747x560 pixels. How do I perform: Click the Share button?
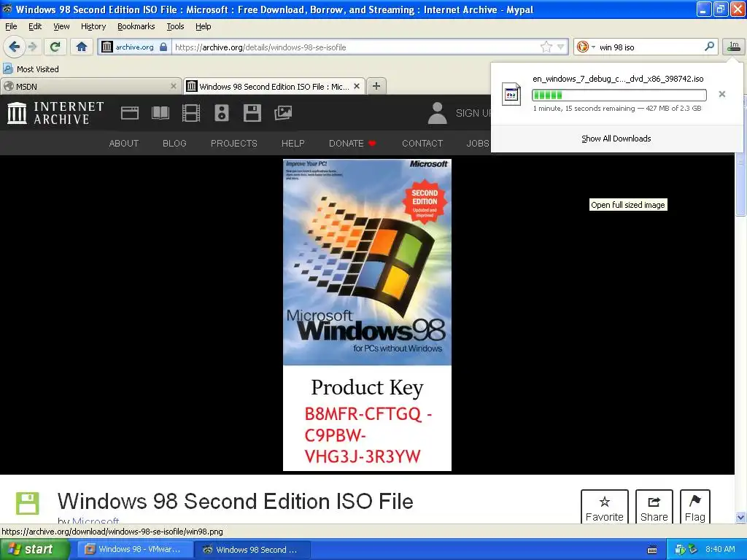tap(654, 508)
